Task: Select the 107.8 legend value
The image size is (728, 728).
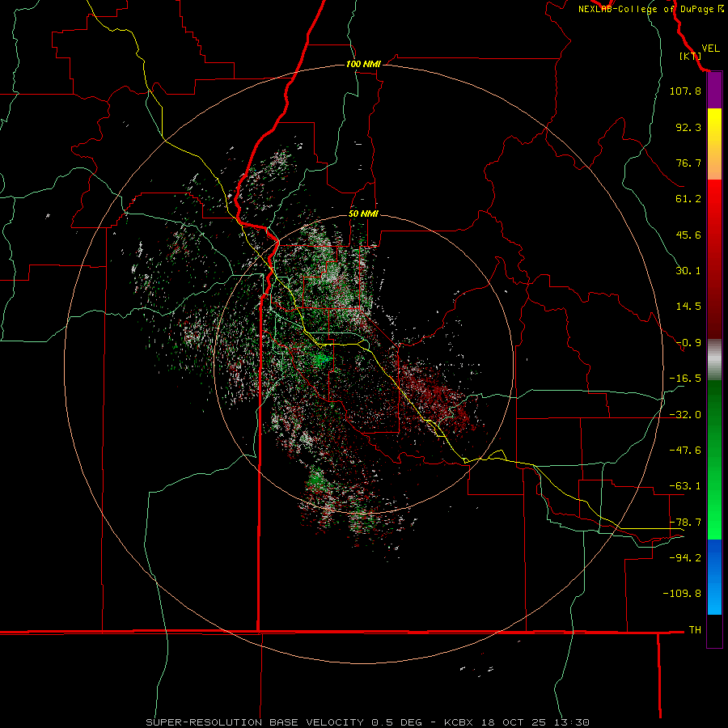Action: (685, 91)
